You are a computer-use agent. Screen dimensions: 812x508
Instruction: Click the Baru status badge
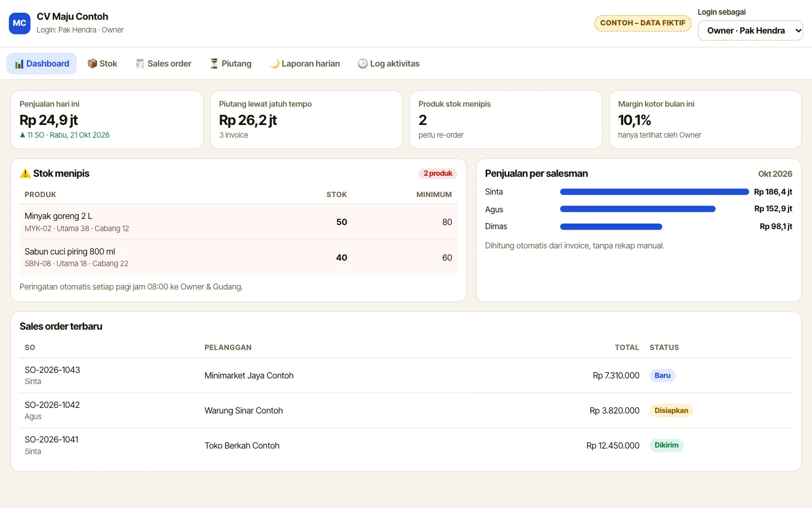click(x=662, y=375)
